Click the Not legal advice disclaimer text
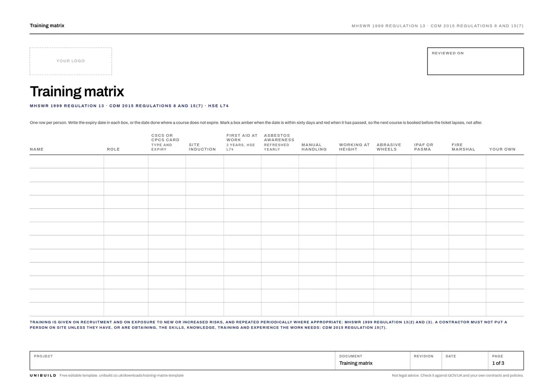Viewport: 554px width, 392px height. [x=457, y=375]
